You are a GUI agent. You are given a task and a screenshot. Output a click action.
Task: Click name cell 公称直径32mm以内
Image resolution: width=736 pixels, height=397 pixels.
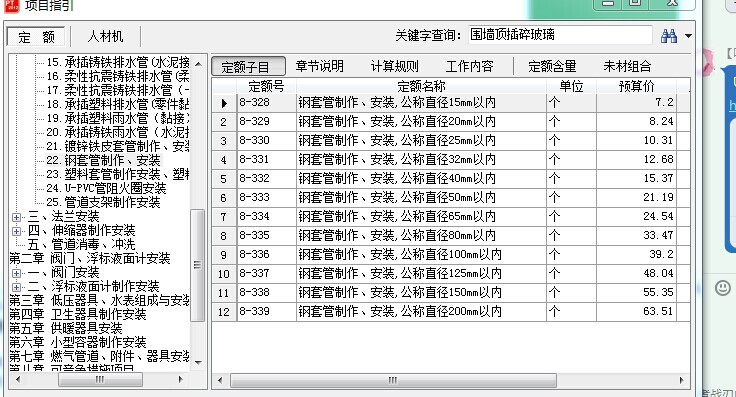(x=421, y=160)
